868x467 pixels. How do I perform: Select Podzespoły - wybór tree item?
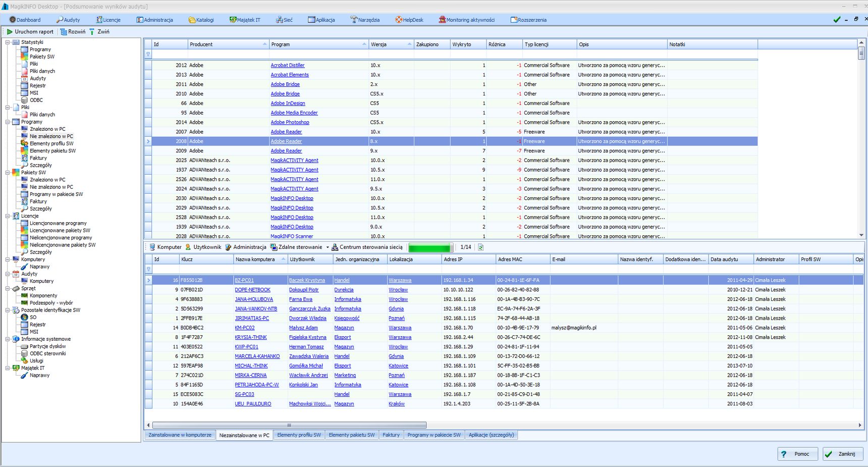(51, 303)
